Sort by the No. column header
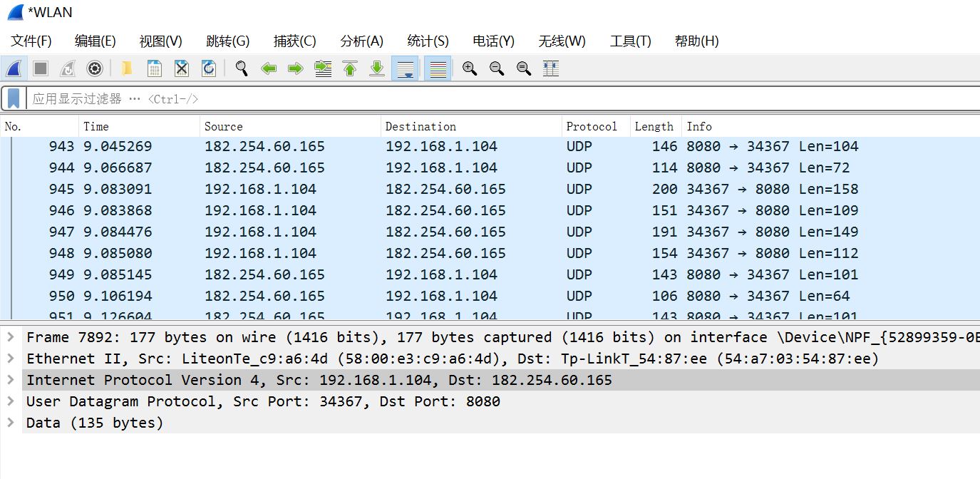The height and width of the screenshot is (479, 980). coord(39,126)
